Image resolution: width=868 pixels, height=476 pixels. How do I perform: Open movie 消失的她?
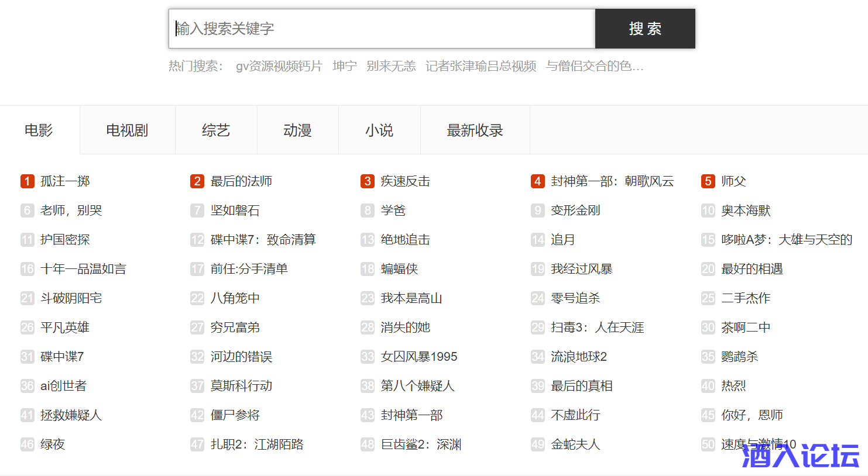(406, 327)
